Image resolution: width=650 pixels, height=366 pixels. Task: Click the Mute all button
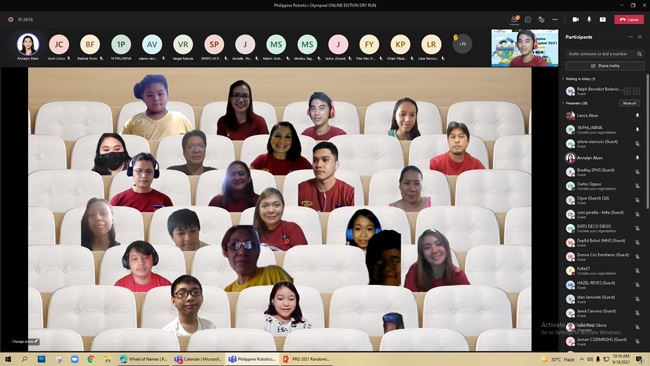(x=629, y=103)
